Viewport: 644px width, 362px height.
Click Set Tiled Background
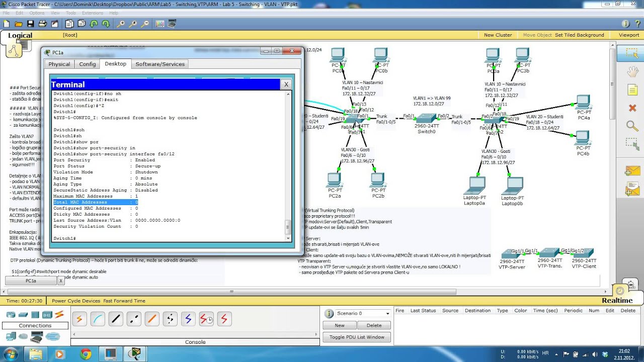pos(580,35)
